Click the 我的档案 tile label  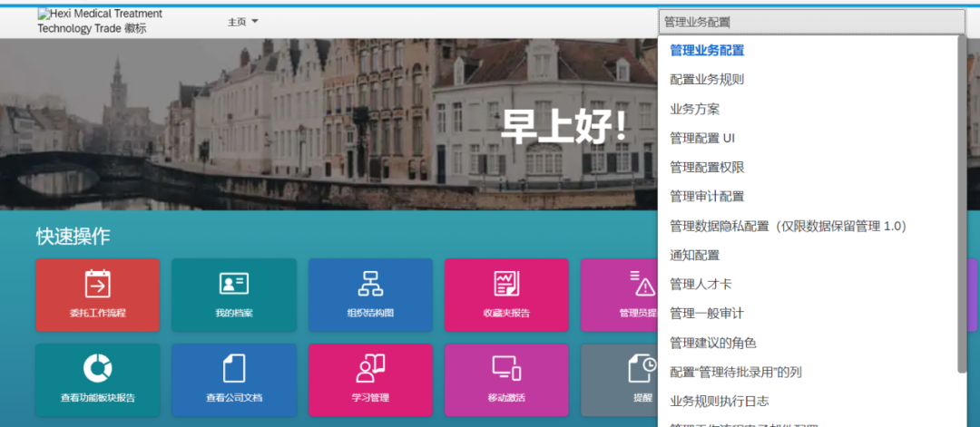pyautogui.click(x=234, y=313)
